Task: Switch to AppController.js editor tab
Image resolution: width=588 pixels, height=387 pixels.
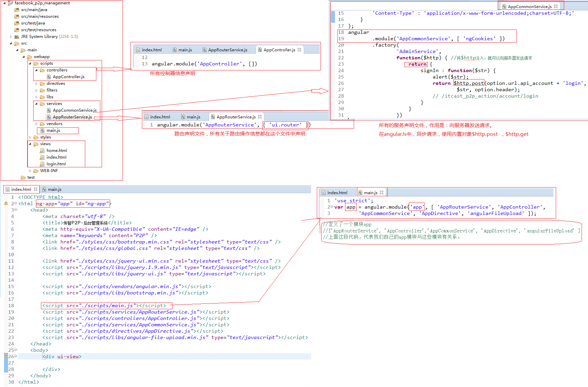Action: tap(279, 50)
